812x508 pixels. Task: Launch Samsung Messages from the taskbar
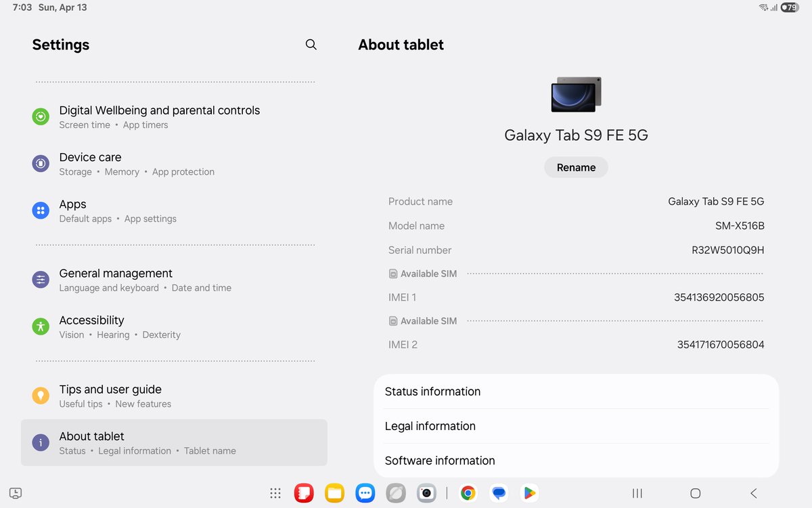365,493
